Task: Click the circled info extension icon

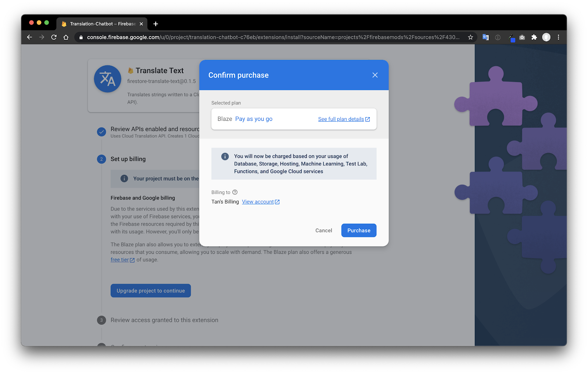Action: tap(498, 37)
